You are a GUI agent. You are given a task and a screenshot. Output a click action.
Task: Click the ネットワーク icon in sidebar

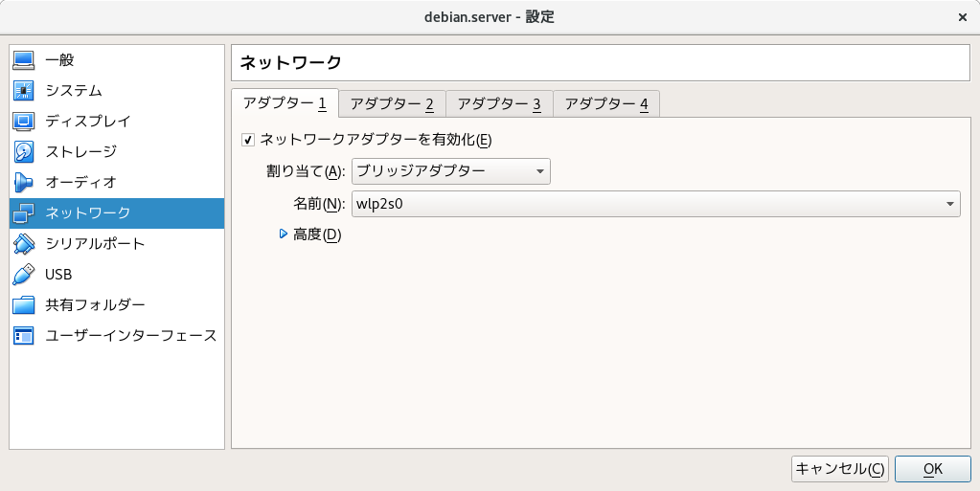pos(24,213)
